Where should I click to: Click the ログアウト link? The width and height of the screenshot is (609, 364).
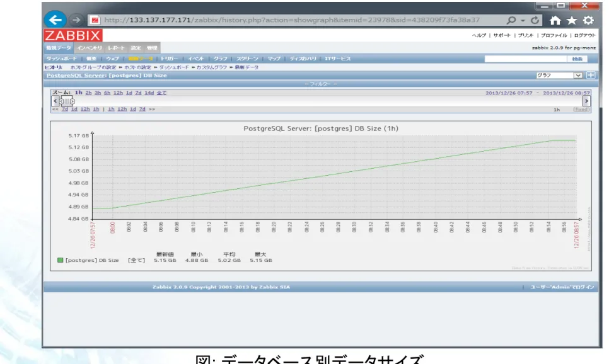click(584, 35)
